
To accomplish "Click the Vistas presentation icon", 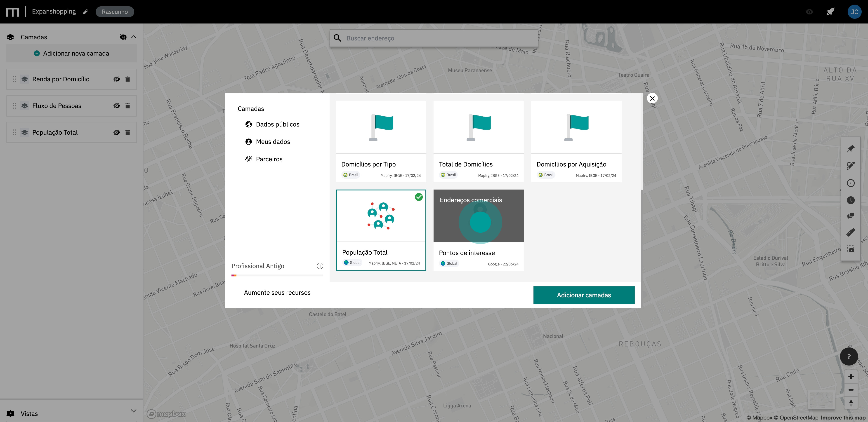I will (10, 414).
